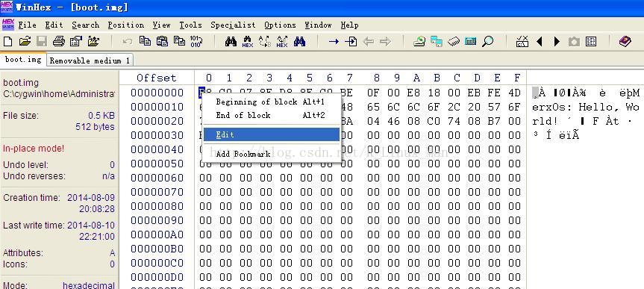Click the Find Hex Values icon
Screen dimensions: 644x289
(248, 42)
